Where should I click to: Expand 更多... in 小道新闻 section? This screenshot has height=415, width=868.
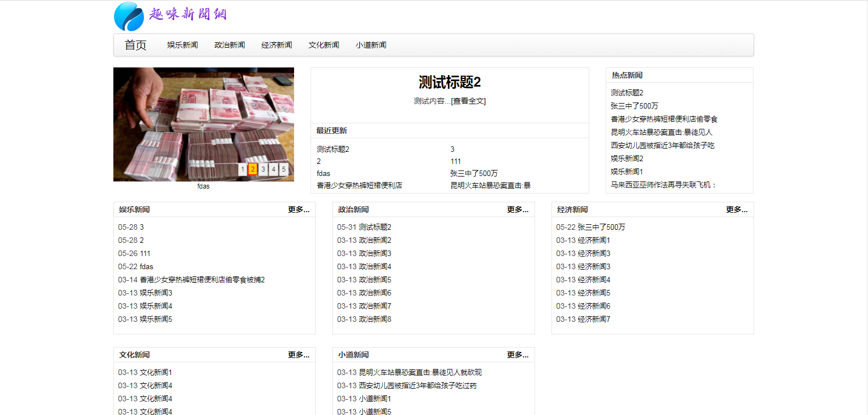coord(518,355)
